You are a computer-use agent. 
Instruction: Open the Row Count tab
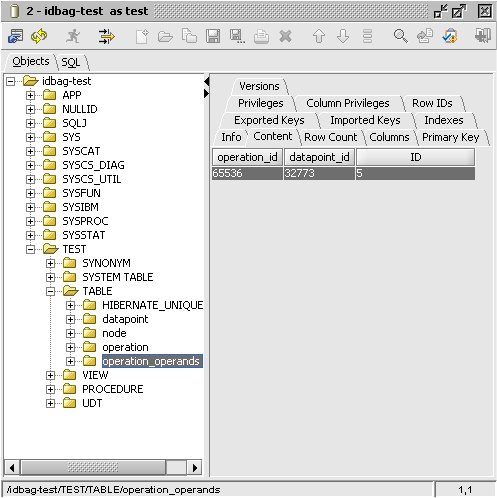pos(330,137)
